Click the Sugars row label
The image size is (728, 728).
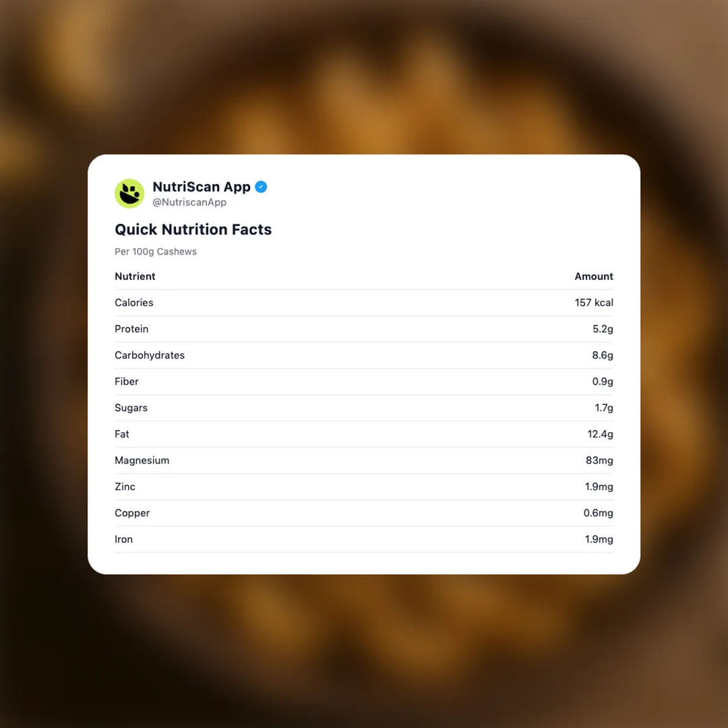coord(131,408)
